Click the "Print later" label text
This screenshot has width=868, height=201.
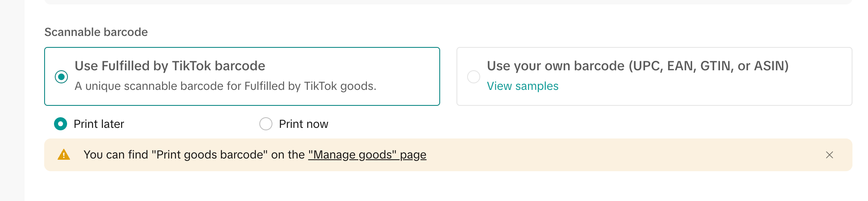(99, 124)
